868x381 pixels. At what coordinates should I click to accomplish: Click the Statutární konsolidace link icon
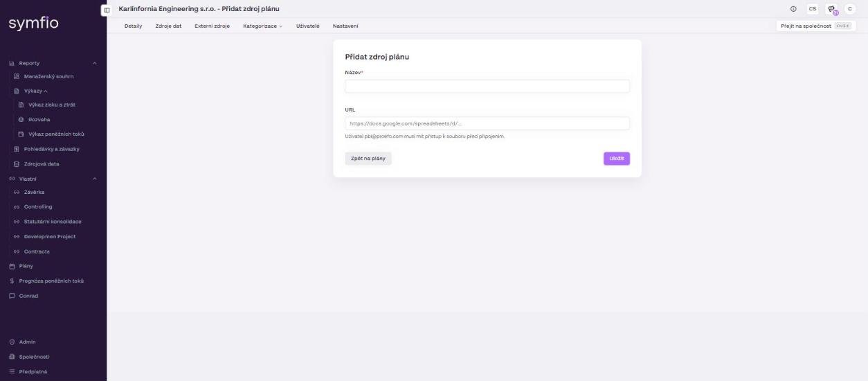pyautogui.click(x=17, y=222)
